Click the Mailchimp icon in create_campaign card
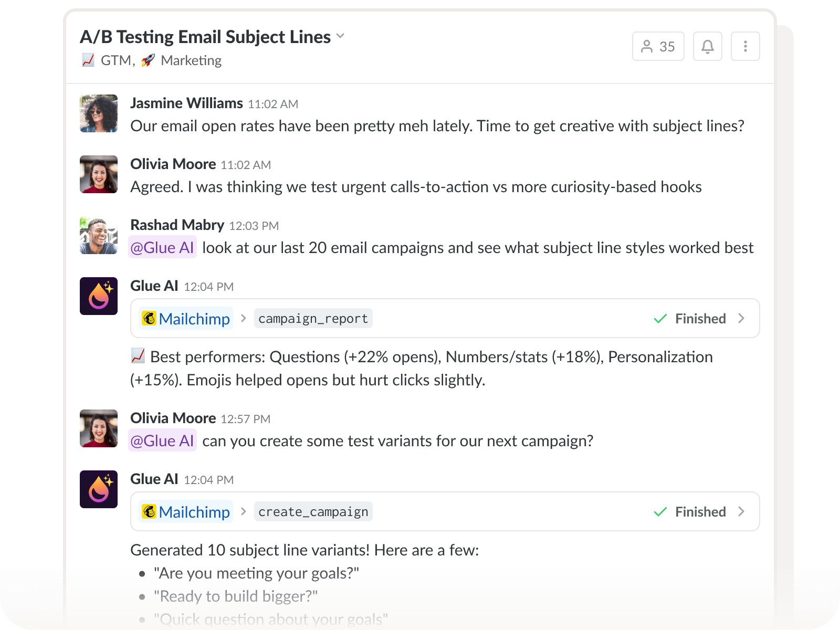Screen dimensions: 840x630 (149, 511)
